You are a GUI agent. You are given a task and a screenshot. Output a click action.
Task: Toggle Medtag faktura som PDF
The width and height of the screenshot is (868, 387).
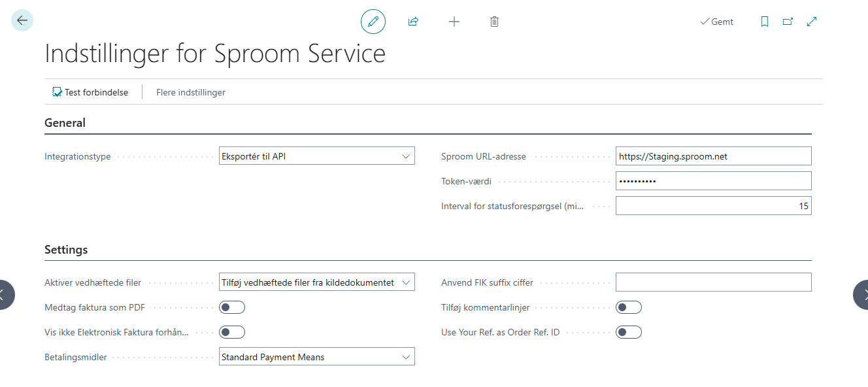(x=232, y=307)
